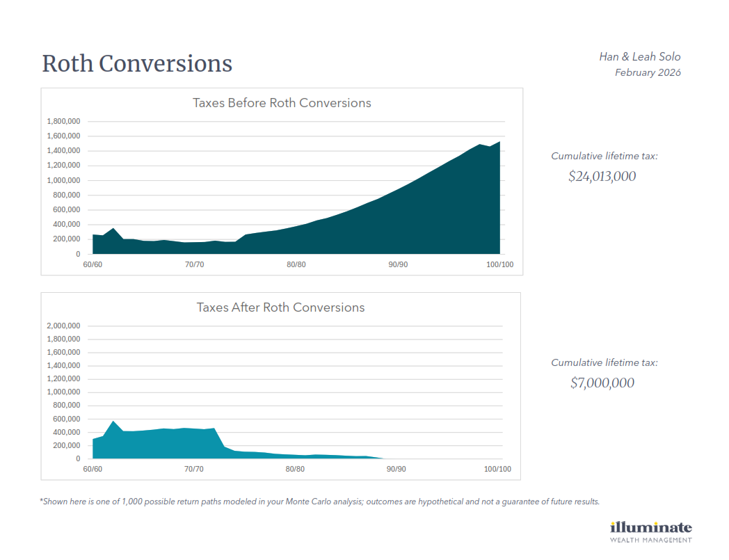Click '100/100' x-axis label in before chart

499,264
